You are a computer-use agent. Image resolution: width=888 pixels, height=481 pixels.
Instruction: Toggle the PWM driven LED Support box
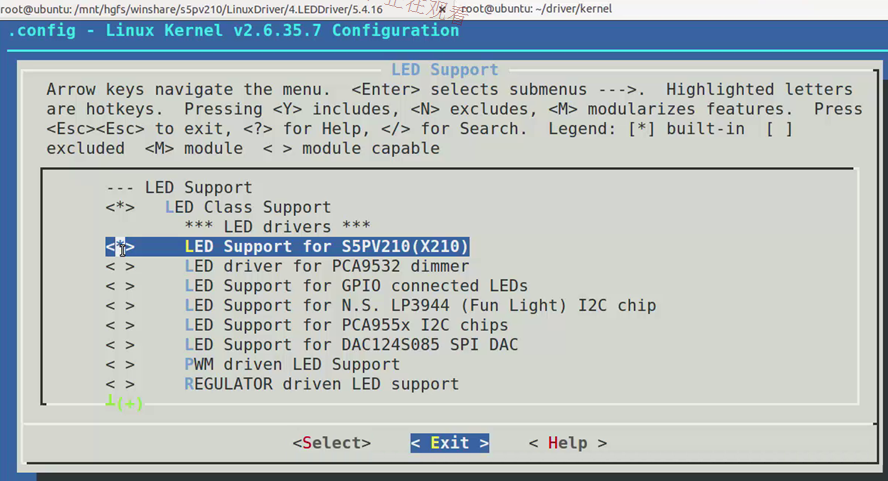(x=120, y=365)
